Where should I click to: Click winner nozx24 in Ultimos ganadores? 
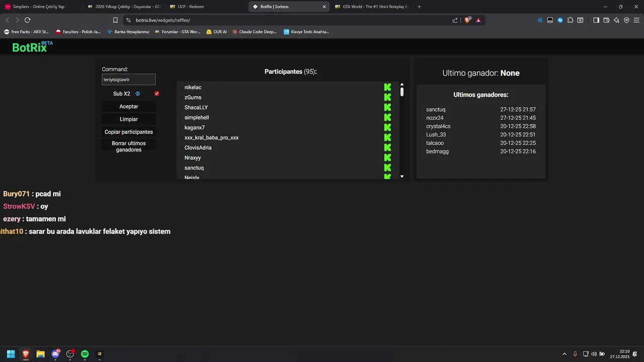(x=435, y=118)
